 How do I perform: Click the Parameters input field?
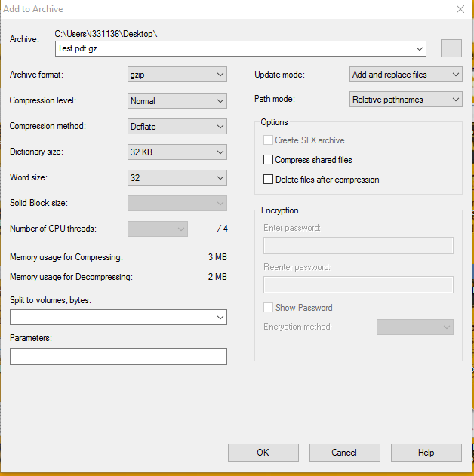click(119, 356)
